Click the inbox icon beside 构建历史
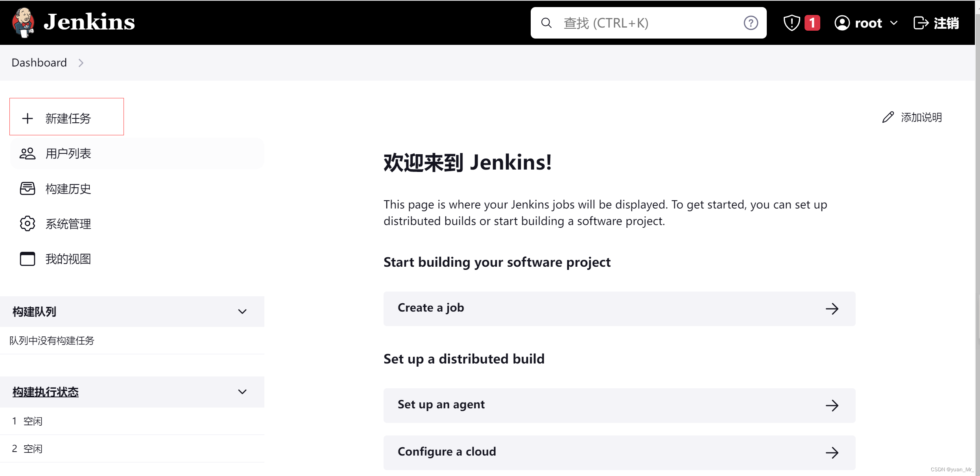Viewport: 980px width, 476px height. click(28, 188)
